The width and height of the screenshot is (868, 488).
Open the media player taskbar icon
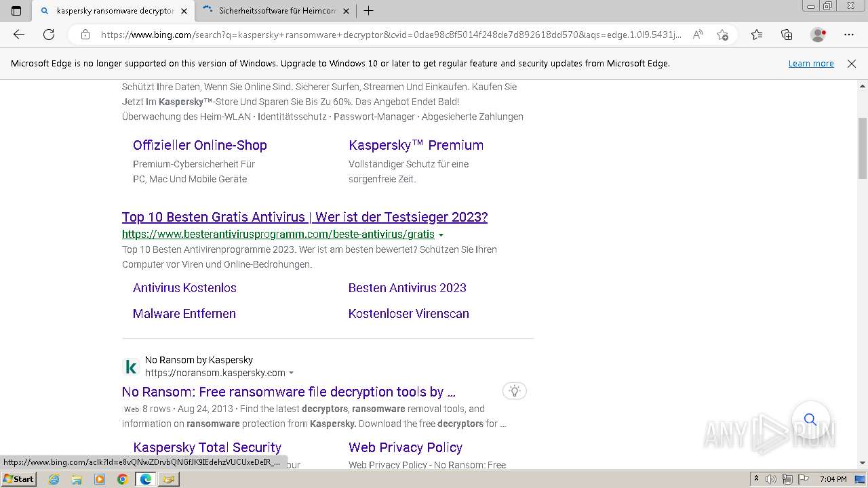[100, 479]
